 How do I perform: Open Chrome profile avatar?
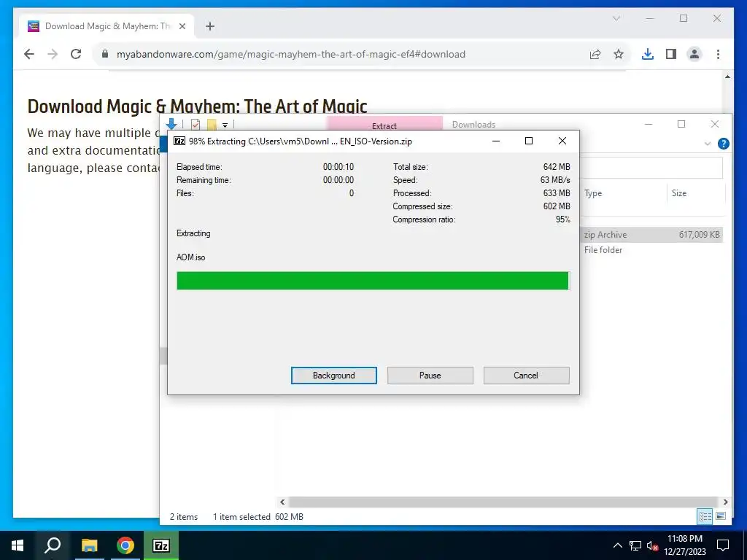tap(694, 54)
